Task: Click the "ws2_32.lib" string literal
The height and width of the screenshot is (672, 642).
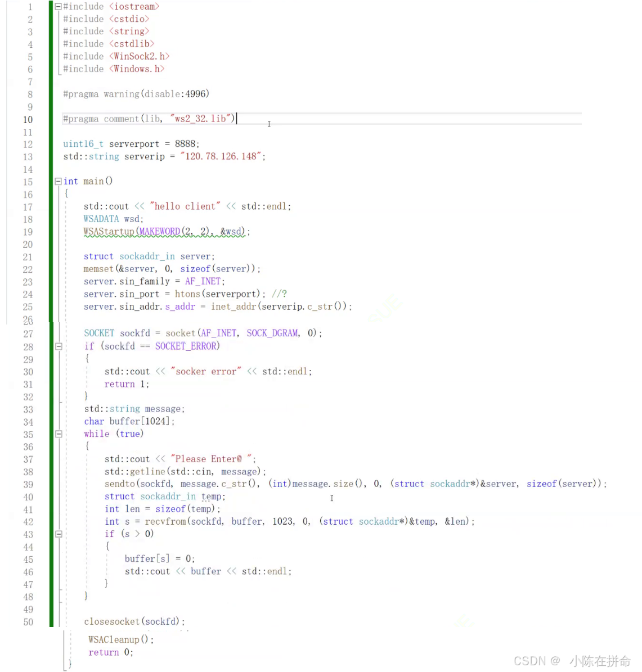Action: pyautogui.click(x=201, y=119)
